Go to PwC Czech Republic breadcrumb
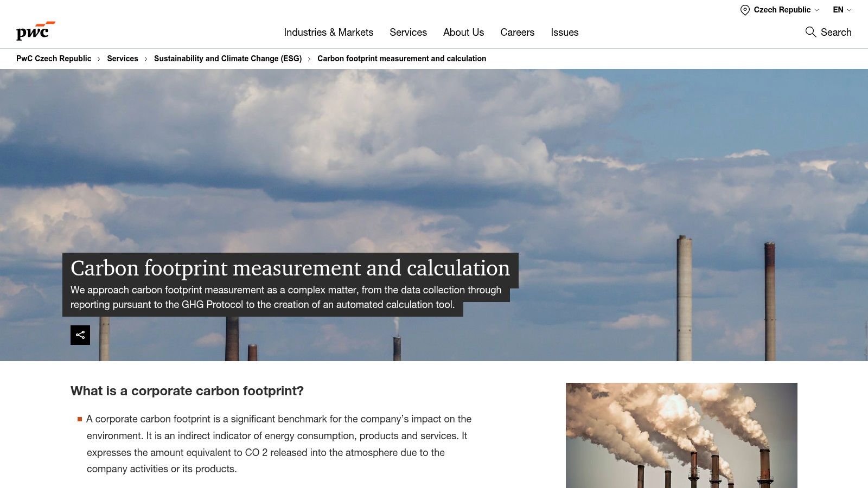 click(54, 59)
